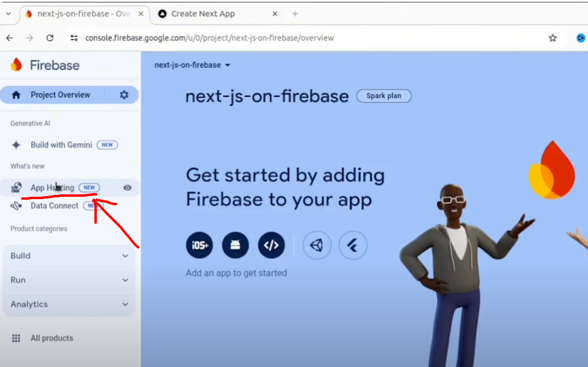Screen dimensions: 588x367
Task: Click the Spark plan badge
Action: point(384,96)
